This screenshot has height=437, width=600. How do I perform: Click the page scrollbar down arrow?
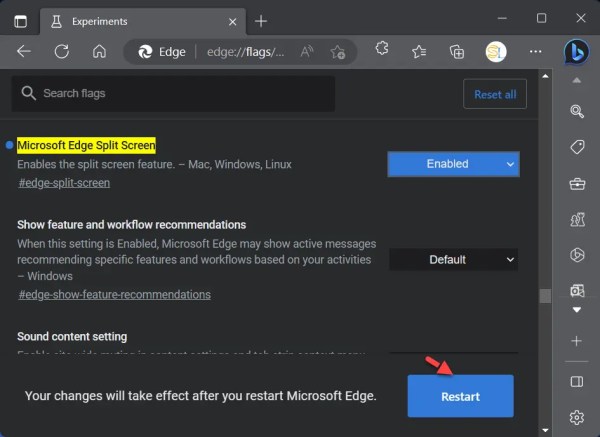545,431
